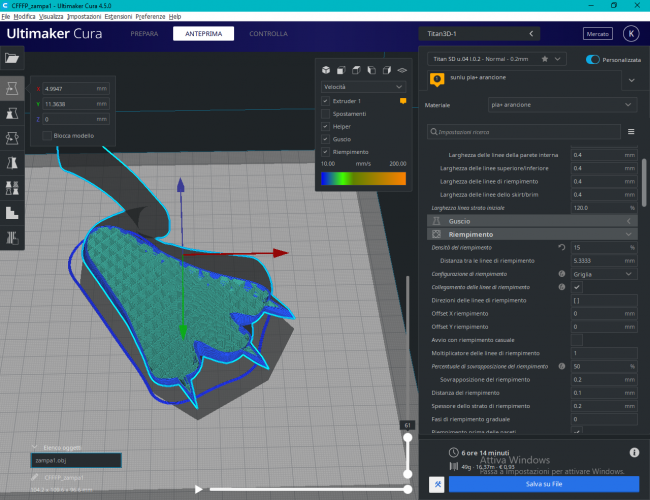Image resolution: width=650 pixels, height=500 pixels.
Task: Toggle the Personalizzata switch
Action: click(593, 60)
